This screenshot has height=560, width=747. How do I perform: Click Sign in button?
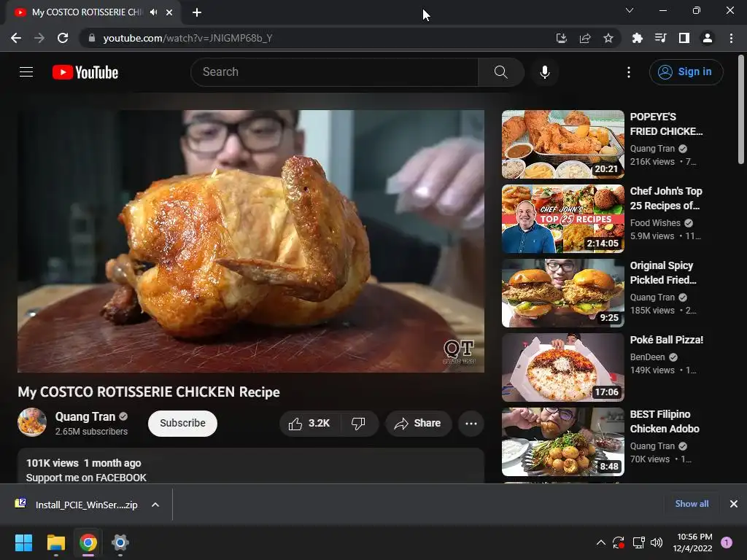pyautogui.click(x=686, y=72)
